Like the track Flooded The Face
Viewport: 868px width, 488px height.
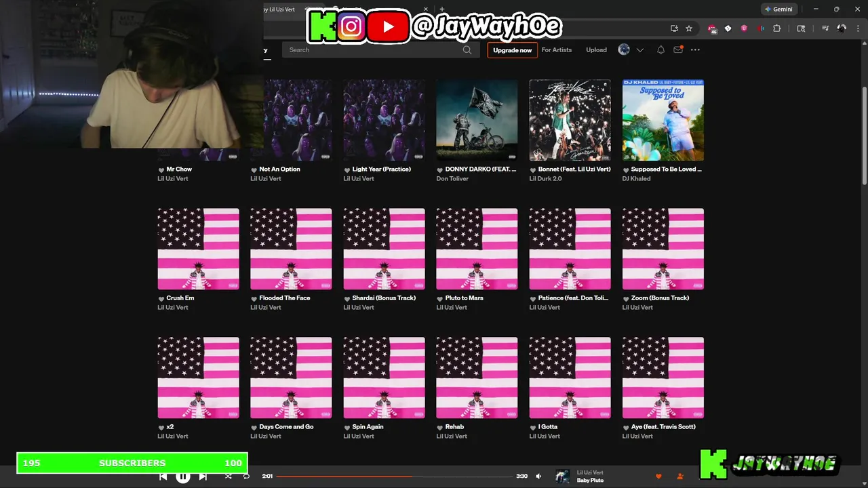pos(254,299)
